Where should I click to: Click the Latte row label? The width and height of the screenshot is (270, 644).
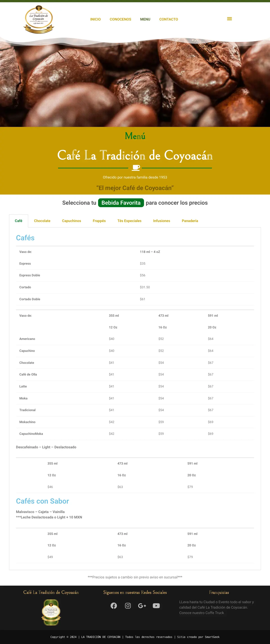23,386
